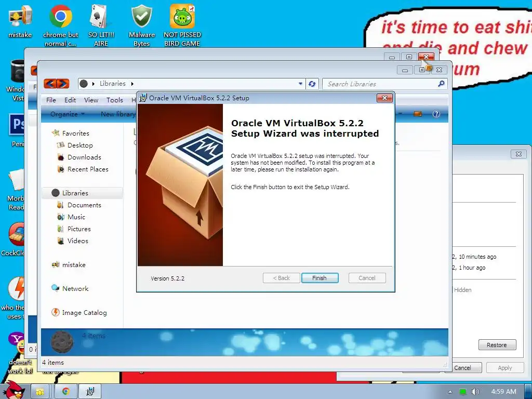Image resolution: width=532 pixels, height=399 pixels.
Task: Click the Photoshop desktop icon
Action: point(16,125)
